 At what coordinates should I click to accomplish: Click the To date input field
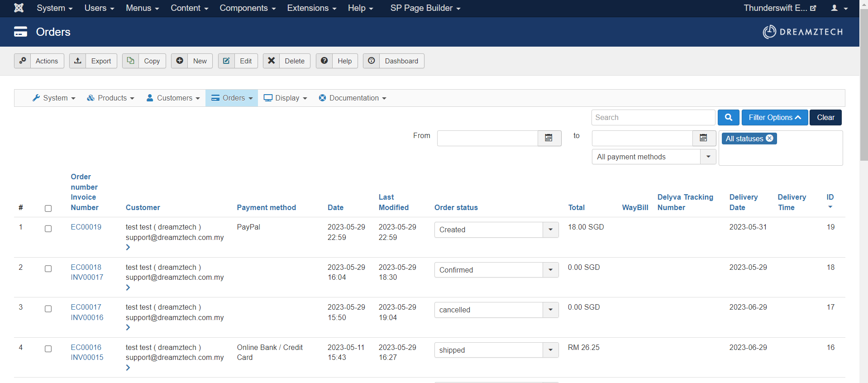coord(642,138)
